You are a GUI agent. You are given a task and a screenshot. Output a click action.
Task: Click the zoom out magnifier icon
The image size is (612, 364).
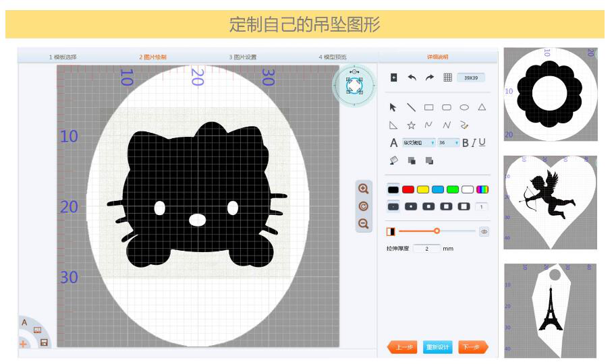click(x=364, y=224)
